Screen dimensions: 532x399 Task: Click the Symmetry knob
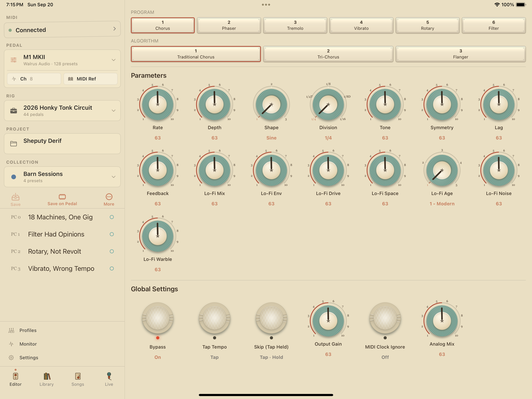pyautogui.click(x=442, y=104)
